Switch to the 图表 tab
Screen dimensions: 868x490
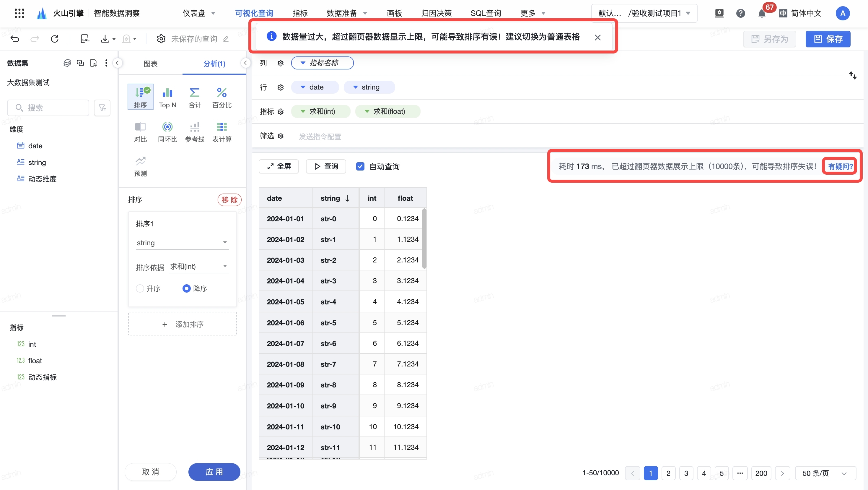pos(150,64)
